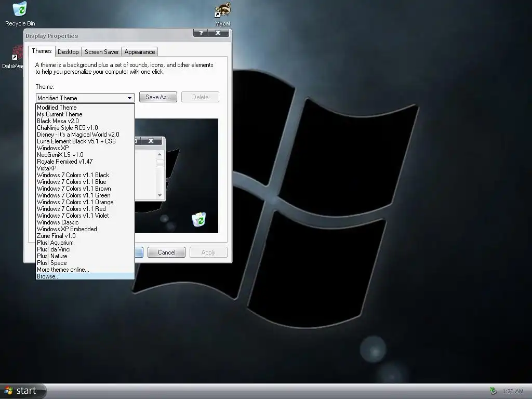Select the Windows XP theme entry
The height and width of the screenshot is (399, 532).
[x=85, y=148]
